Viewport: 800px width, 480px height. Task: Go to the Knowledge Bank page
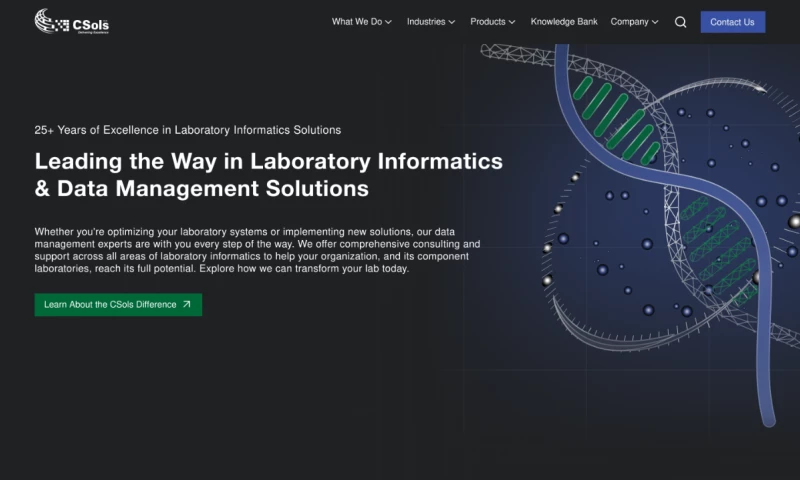[564, 22]
